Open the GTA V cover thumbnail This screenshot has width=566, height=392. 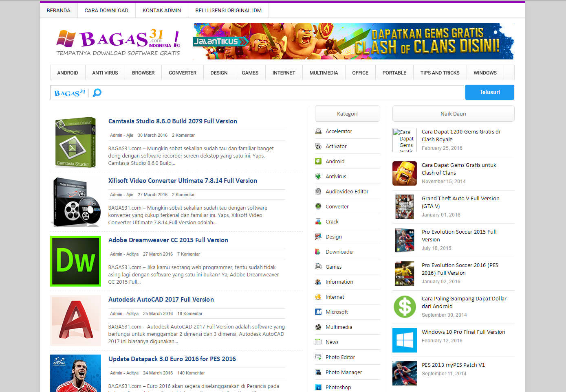(405, 207)
